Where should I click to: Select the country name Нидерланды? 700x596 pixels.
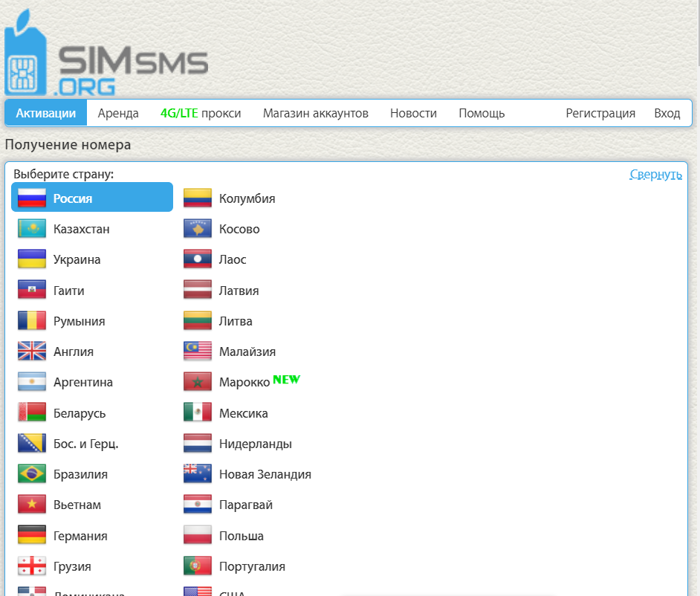(256, 444)
